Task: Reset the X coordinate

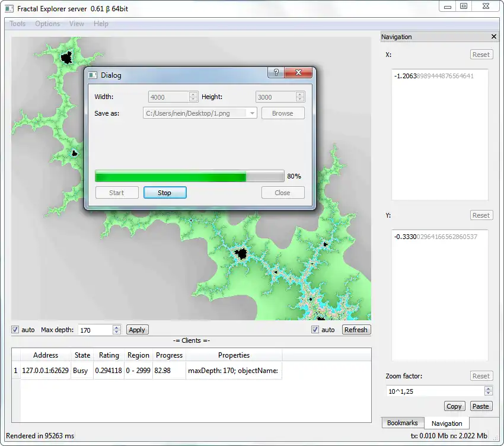Action: point(481,55)
